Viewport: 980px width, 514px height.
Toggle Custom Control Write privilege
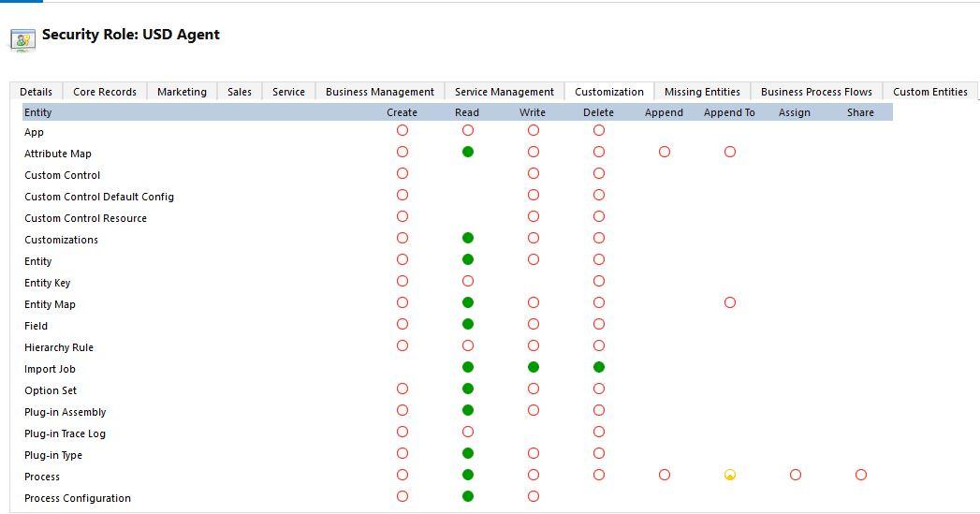pyautogui.click(x=534, y=173)
